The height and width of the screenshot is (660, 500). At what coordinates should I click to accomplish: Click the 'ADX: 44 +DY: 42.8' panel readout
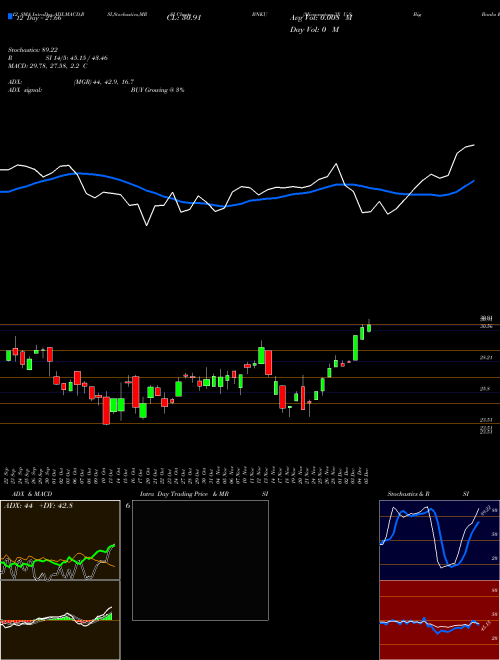39,506
